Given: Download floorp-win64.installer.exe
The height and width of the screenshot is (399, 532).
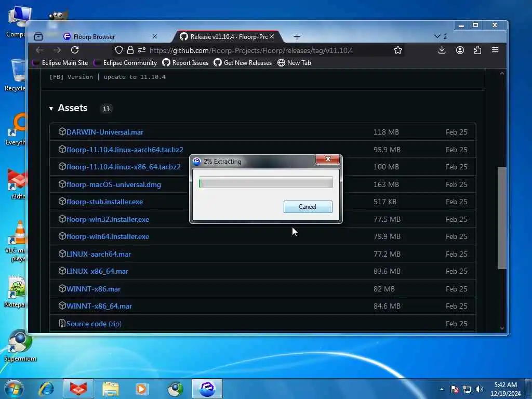Looking at the screenshot, I should 108,236.
